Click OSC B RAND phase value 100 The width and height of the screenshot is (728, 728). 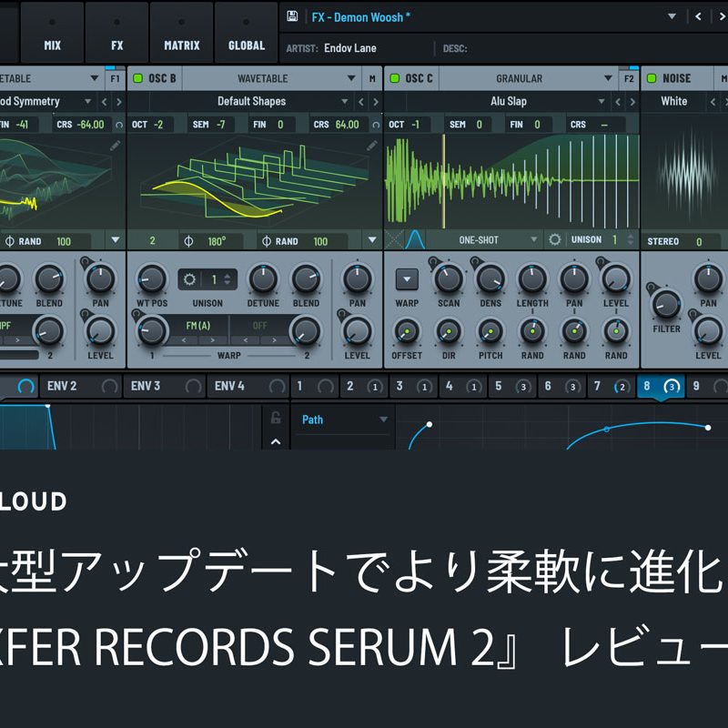320,241
